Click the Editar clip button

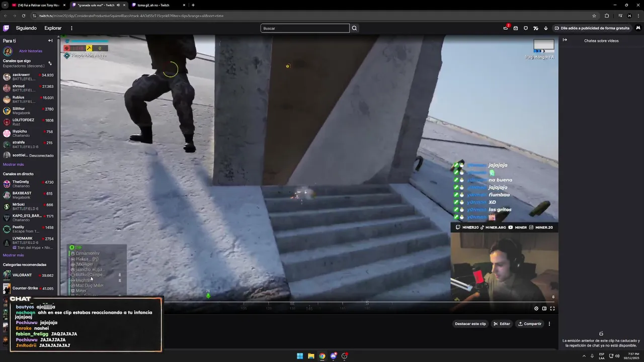pos(502,324)
